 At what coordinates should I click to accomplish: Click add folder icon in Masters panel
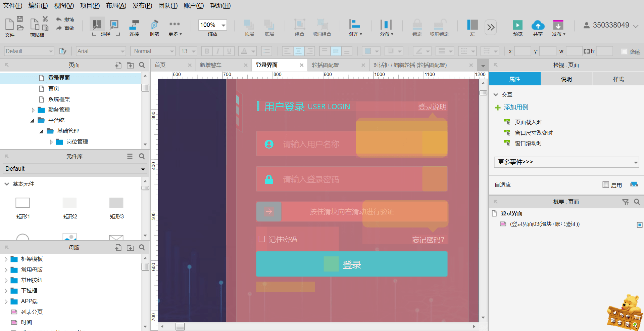click(x=130, y=248)
